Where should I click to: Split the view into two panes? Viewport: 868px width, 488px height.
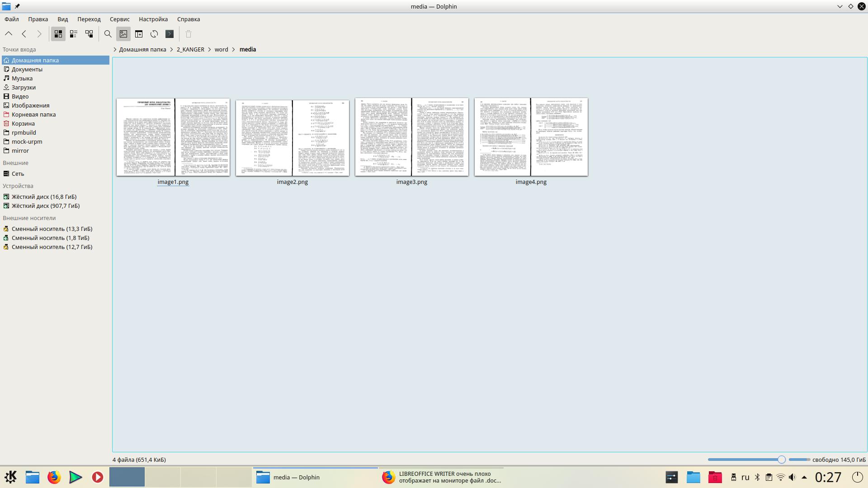(x=139, y=34)
